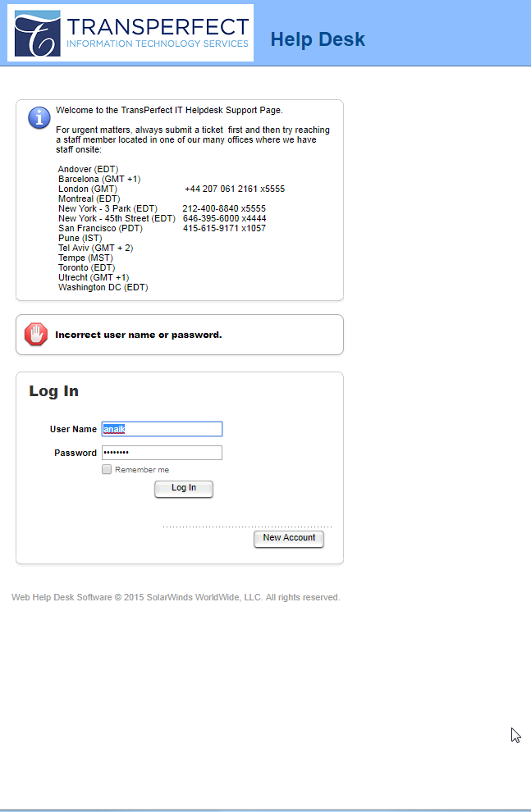
Task: Click the Password label
Action: pos(76,453)
